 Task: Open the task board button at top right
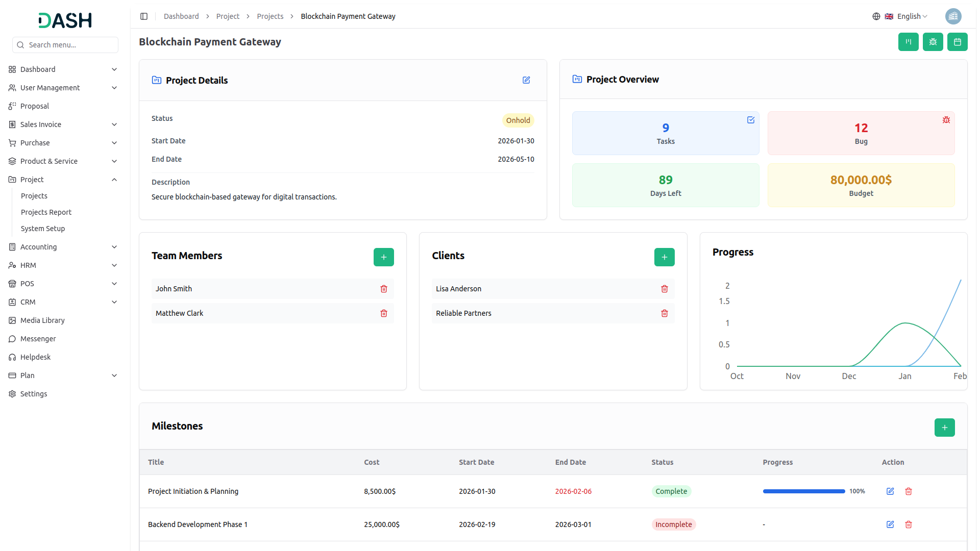click(908, 42)
